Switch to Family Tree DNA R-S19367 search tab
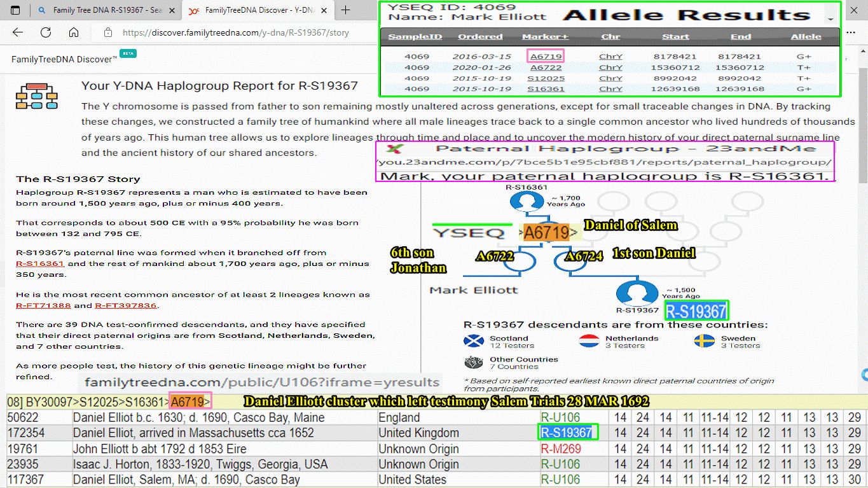This screenshot has width=868, height=488. (x=106, y=10)
